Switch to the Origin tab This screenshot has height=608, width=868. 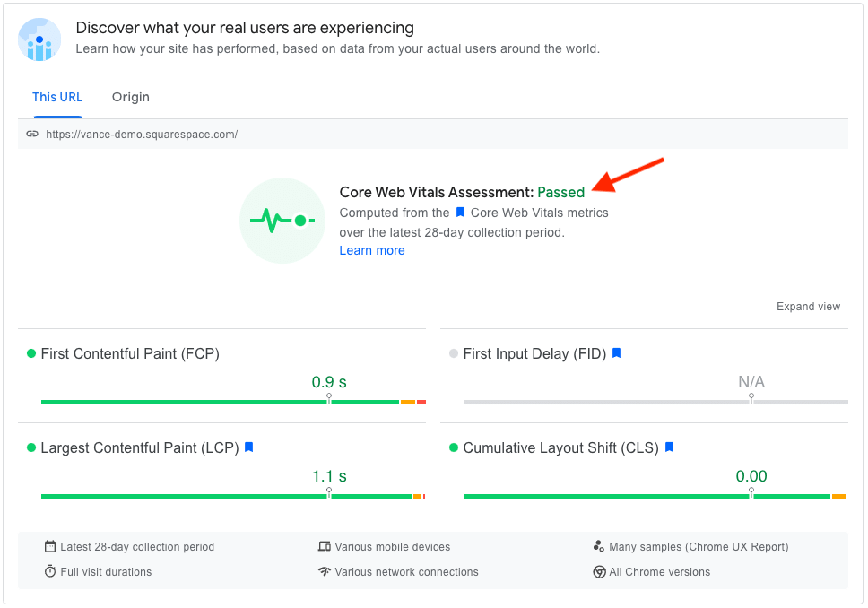coord(131,97)
